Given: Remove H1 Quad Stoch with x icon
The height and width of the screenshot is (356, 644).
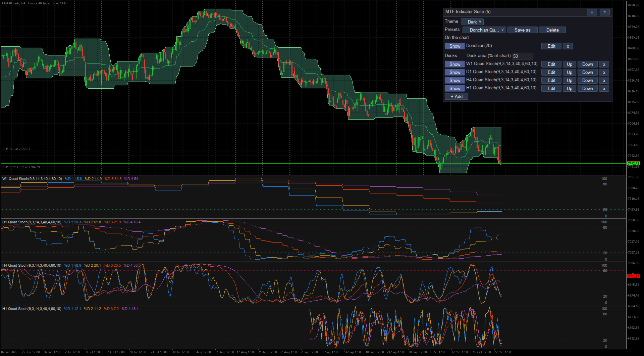Looking at the screenshot, I should [604, 88].
